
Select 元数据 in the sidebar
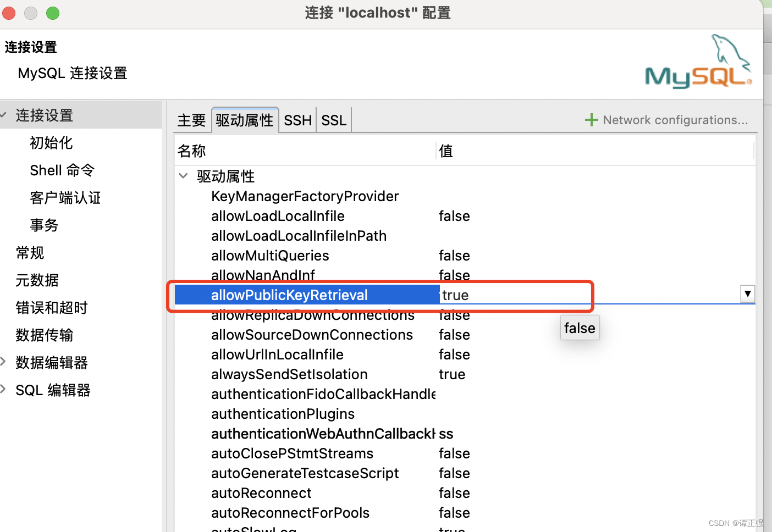(37, 280)
